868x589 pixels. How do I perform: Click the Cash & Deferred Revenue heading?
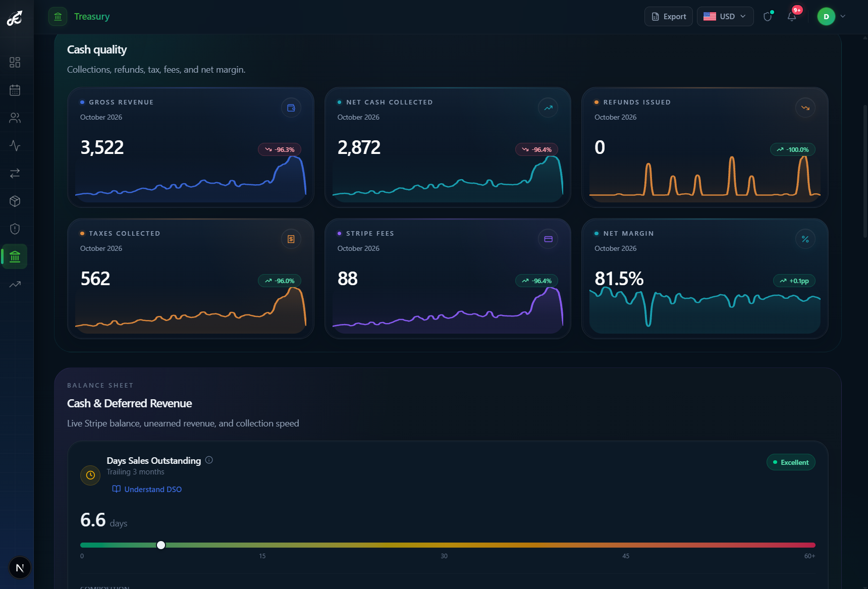pos(130,403)
